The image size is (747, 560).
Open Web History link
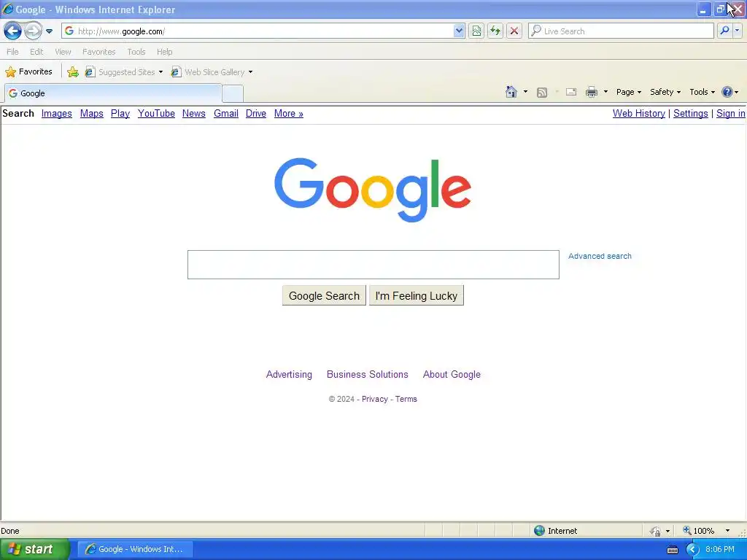pyautogui.click(x=639, y=113)
